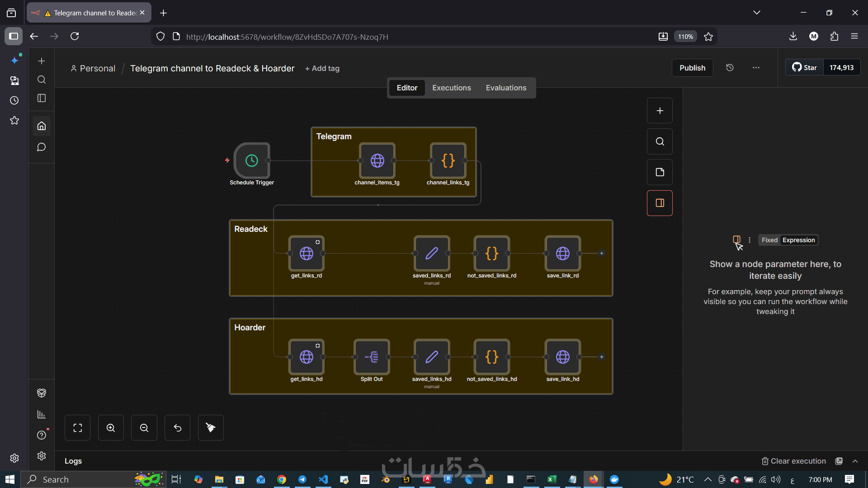Switch parameter mode to Fixed
The height and width of the screenshot is (488, 868).
(x=769, y=240)
